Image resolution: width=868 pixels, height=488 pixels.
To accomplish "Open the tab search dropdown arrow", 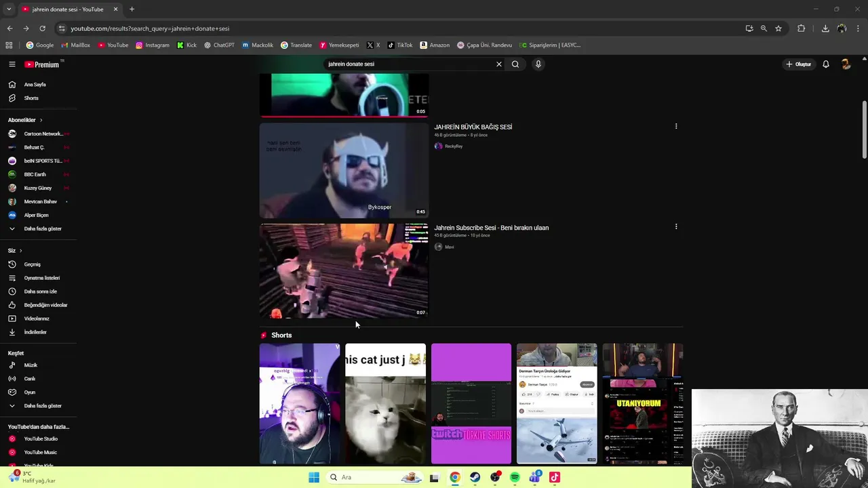I will (9, 9).
